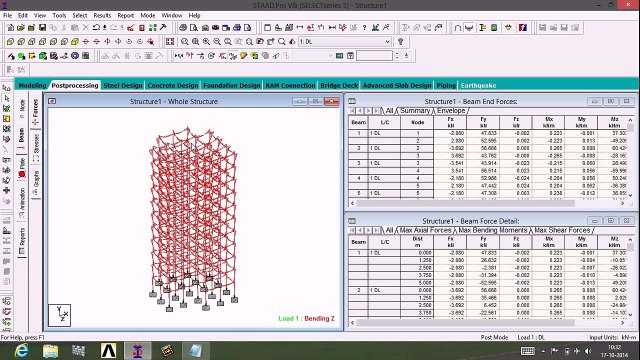The width and height of the screenshot is (640, 360).
Task: Switch to the RAM Connection tab
Action: point(290,85)
